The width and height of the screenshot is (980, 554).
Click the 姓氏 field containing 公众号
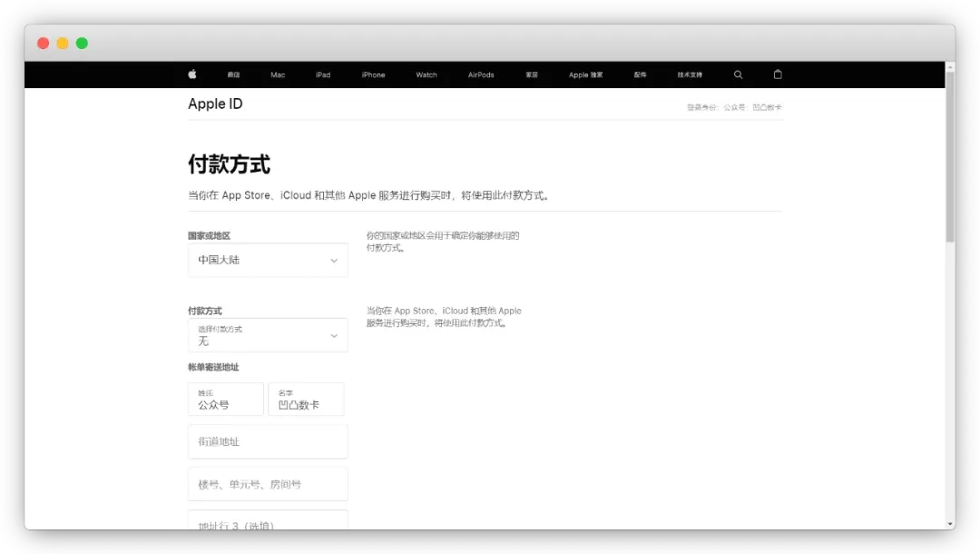tap(226, 399)
